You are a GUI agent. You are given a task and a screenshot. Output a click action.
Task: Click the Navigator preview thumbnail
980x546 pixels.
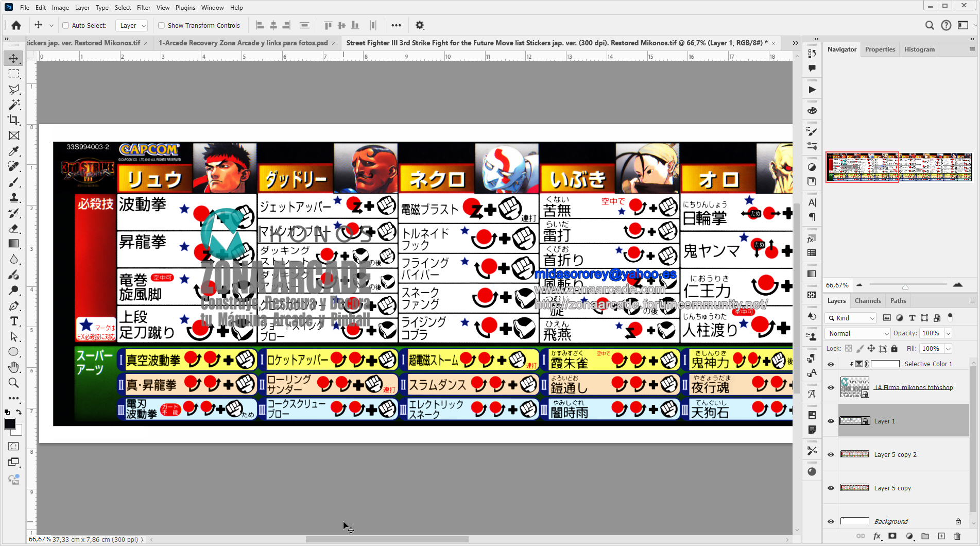899,167
